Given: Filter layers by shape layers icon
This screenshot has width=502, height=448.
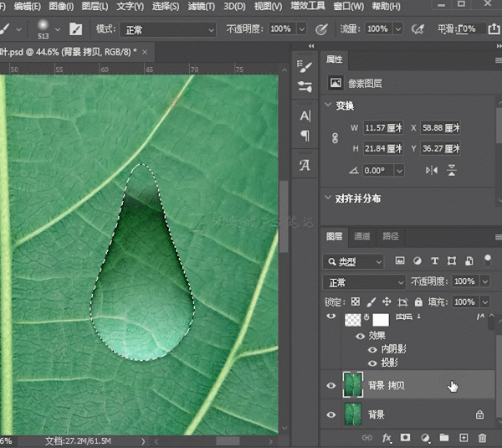Looking at the screenshot, I should point(452,261).
